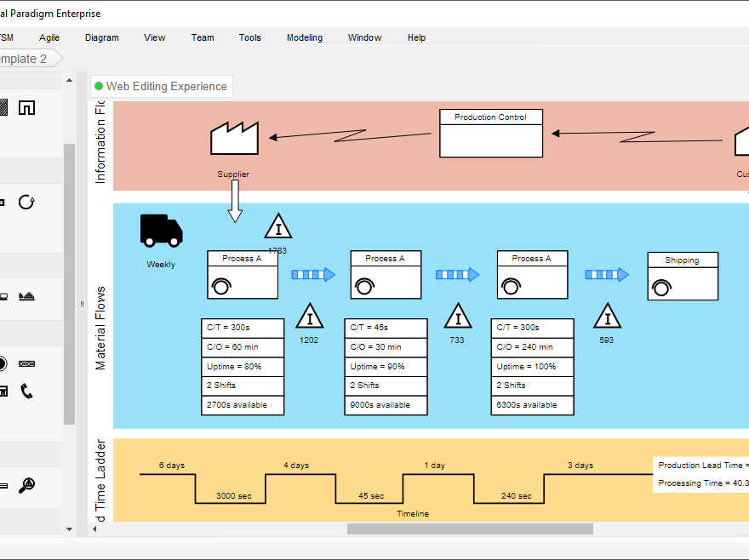Open the Modeling menu
The height and width of the screenshot is (560, 749).
[x=304, y=37]
